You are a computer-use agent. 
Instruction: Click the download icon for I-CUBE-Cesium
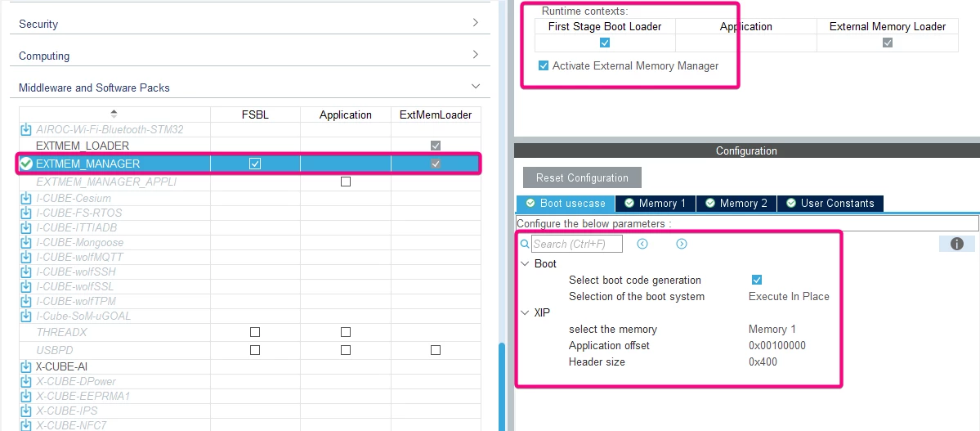pyautogui.click(x=26, y=198)
